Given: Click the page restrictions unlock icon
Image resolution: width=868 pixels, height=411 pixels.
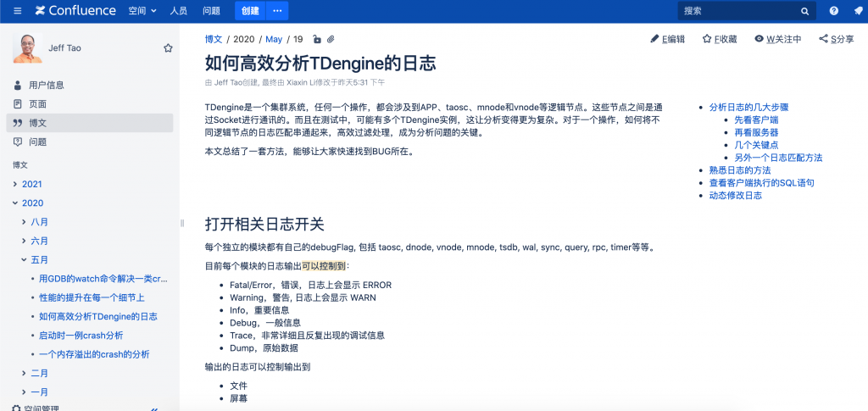Looking at the screenshot, I should [x=317, y=39].
